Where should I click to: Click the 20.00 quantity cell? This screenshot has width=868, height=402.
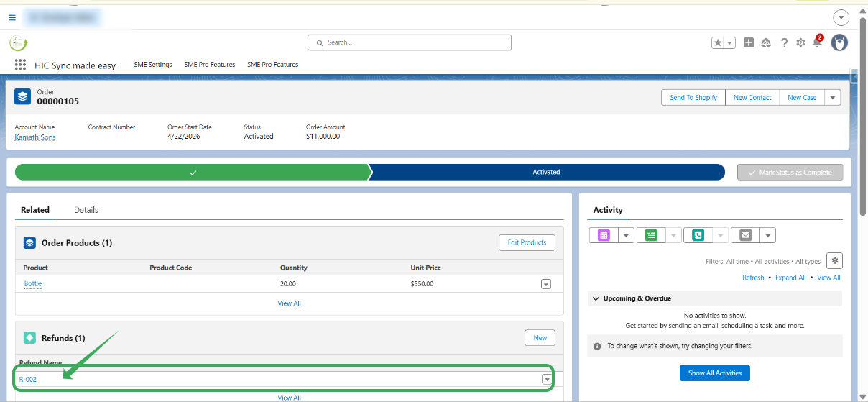[288, 284]
